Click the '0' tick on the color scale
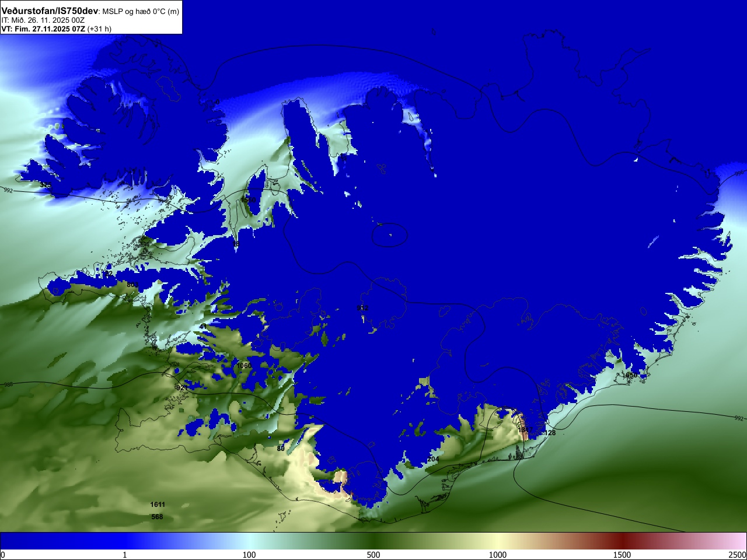The image size is (747, 560). (x=3, y=555)
